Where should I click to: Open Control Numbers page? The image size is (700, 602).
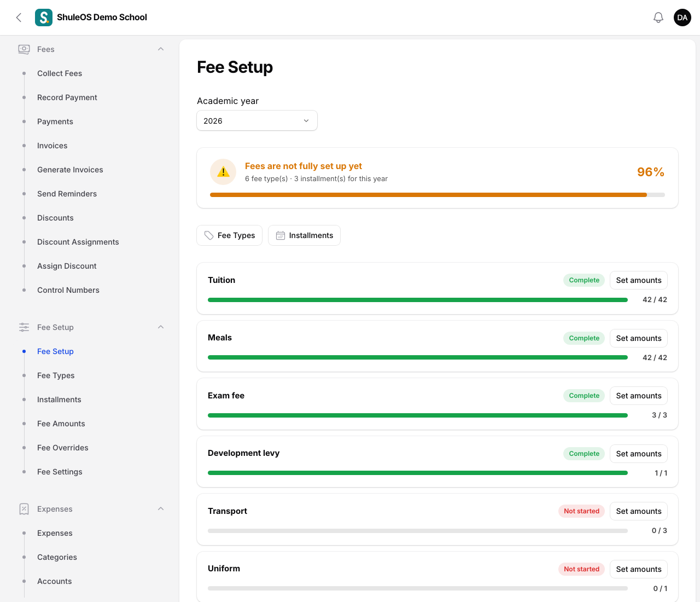[68, 290]
